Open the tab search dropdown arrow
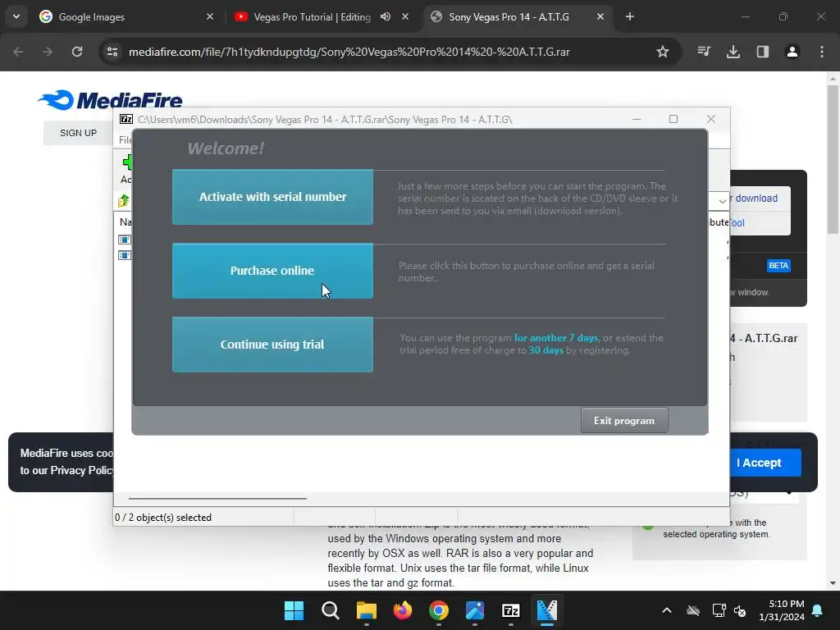 pyautogui.click(x=16, y=16)
